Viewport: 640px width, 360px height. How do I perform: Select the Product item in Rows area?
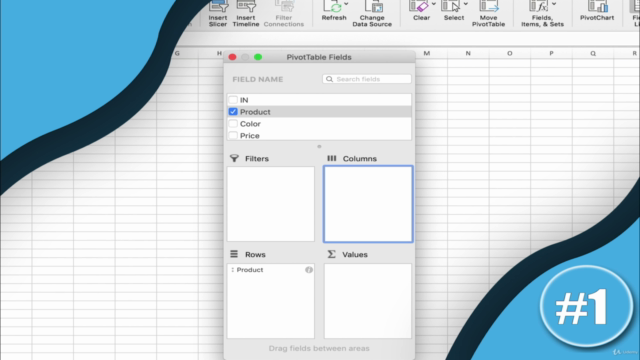coord(271,270)
